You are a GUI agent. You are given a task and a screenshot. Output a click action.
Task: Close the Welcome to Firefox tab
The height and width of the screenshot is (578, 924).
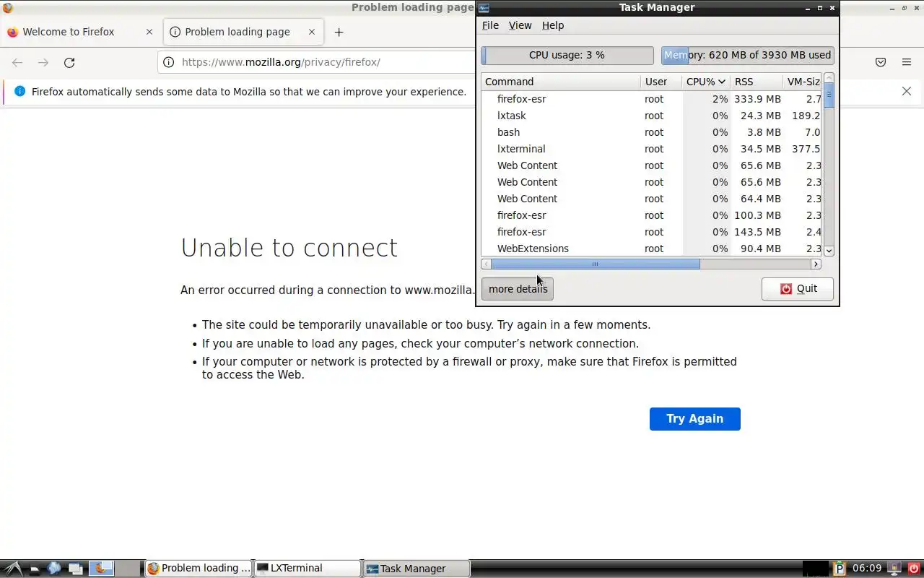(149, 32)
